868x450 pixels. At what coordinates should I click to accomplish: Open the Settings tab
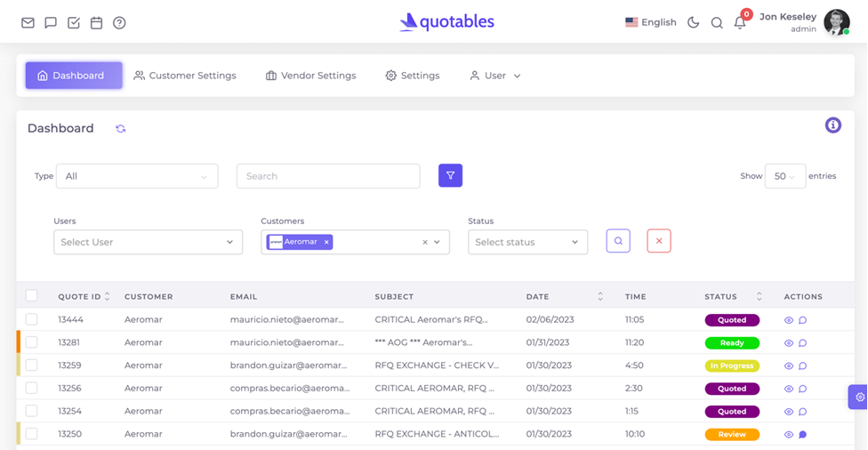click(413, 76)
